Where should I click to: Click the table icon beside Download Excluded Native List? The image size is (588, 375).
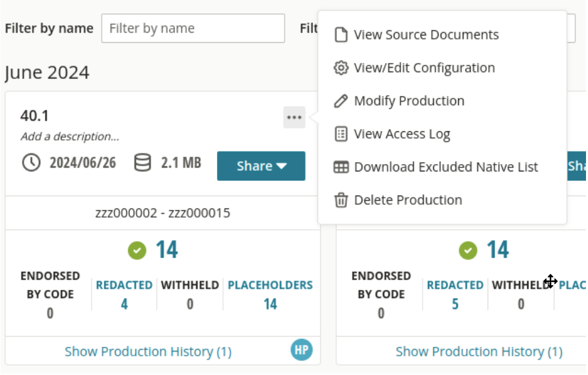coord(341,167)
